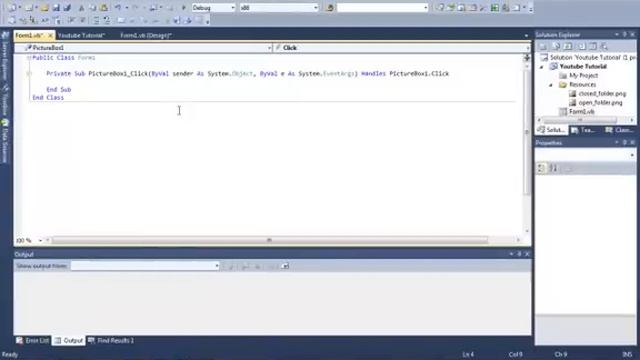The height and width of the screenshot is (360, 640).
Task: Click the Find in Files toolbar icon
Action: pos(330,8)
